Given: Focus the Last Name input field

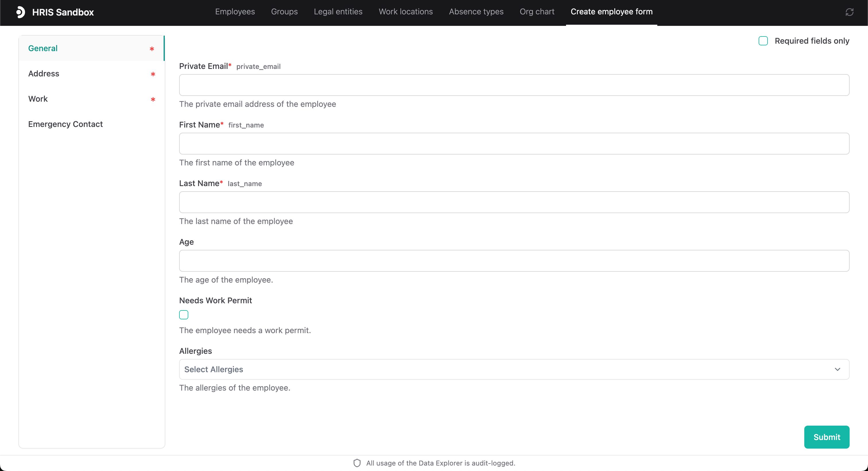Looking at the screenshot, I should (514, 202).
